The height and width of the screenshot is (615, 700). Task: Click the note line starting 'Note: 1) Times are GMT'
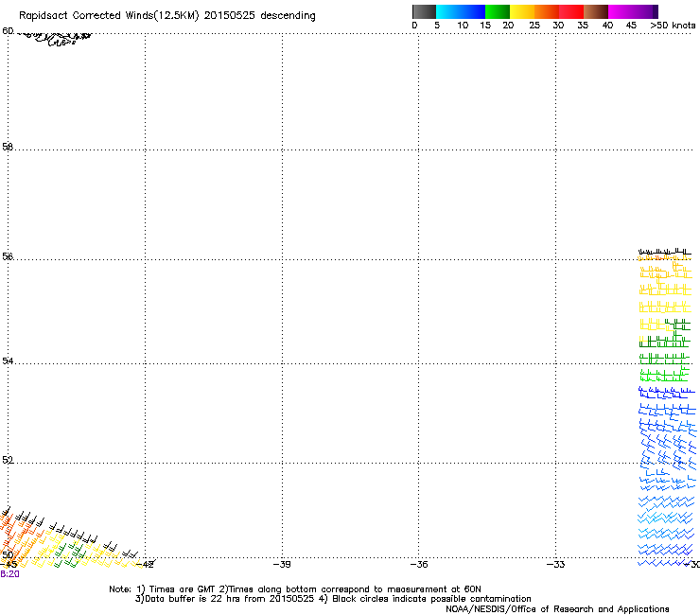tap(294, 589)
